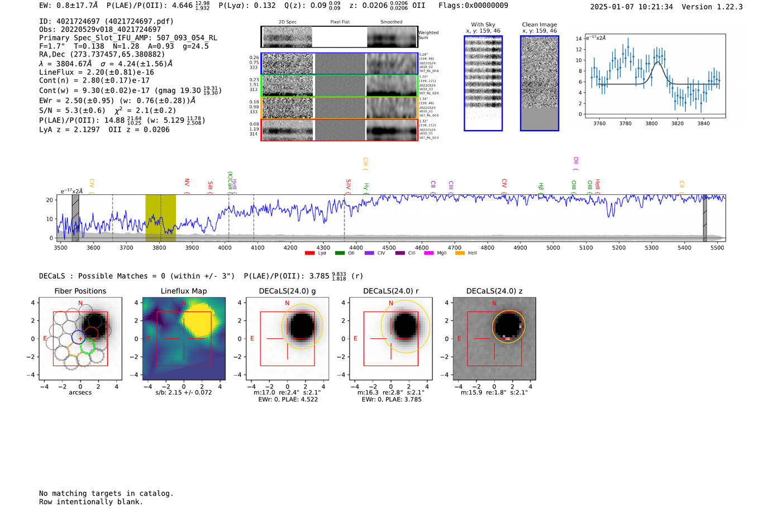Click the Obs: 20220529v018_4021724697 line

(x=100, y=30)
